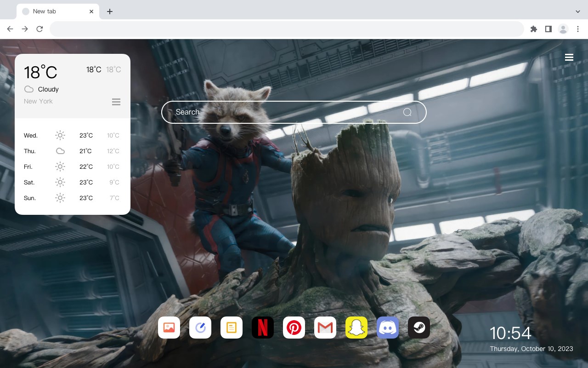Click the New York location label

click(38, 101)
